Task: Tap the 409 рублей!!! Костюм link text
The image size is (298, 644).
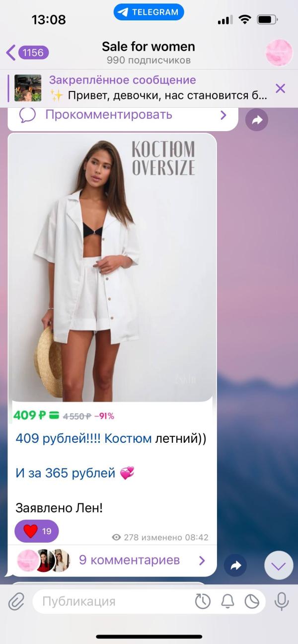Action: coord(83,439)
